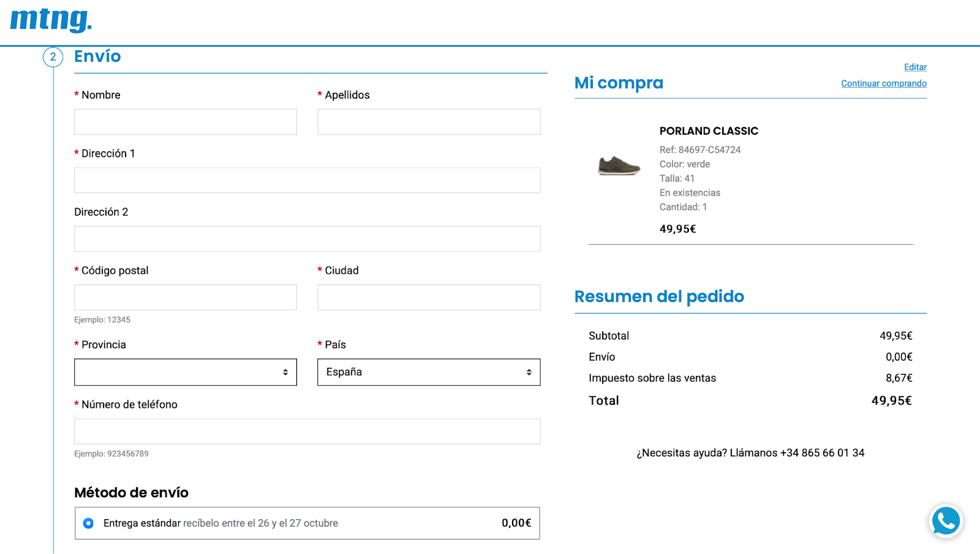980x554 pixels.
Task: Select Entrega estándar radio button
Action: [x=88, y=523]
